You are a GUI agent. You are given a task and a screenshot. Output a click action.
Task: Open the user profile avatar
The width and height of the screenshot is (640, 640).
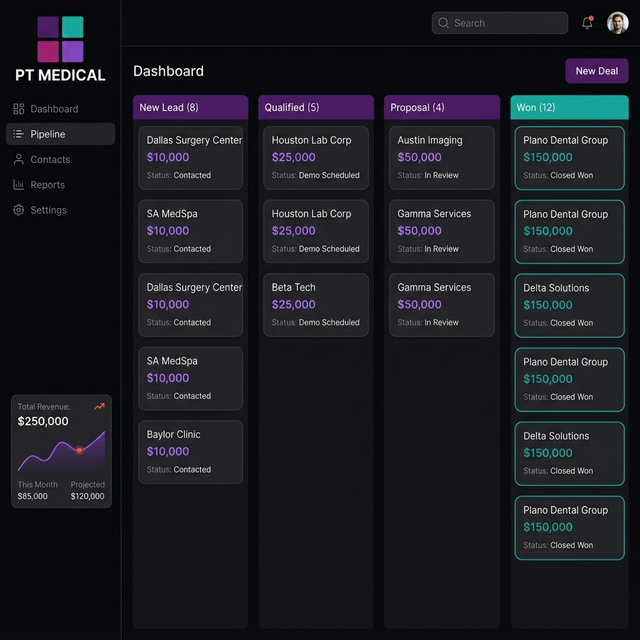(618, 23)
